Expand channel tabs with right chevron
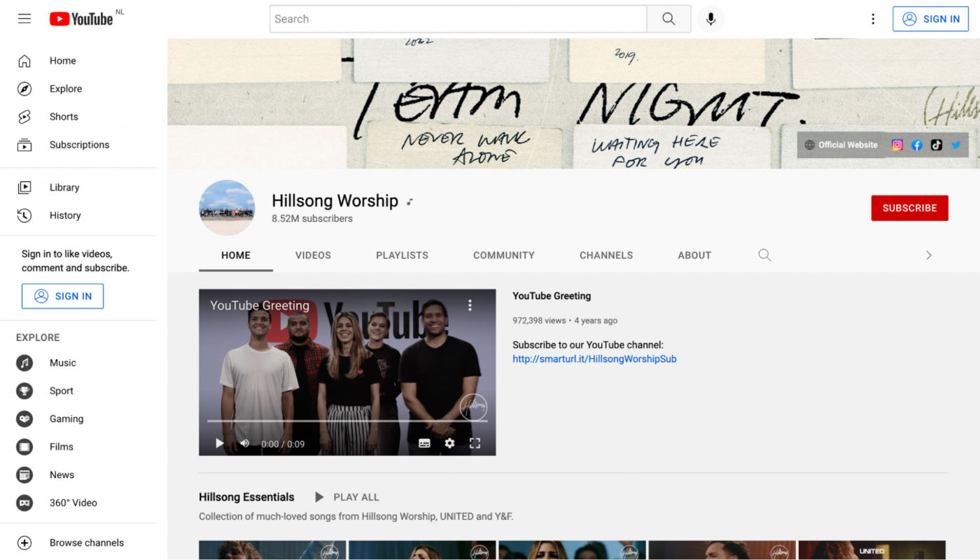Image resolution: width=980 pixels, height=560 pixels. 929,255
